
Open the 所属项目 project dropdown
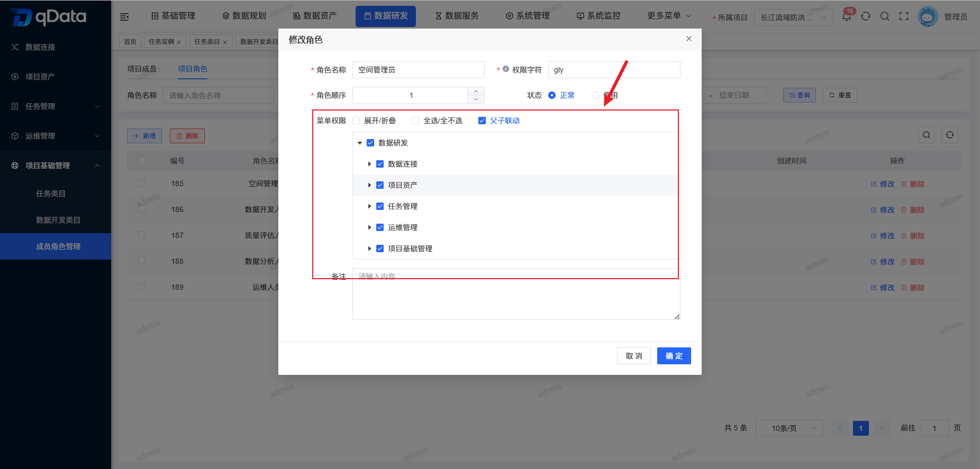tap(793, 17)
